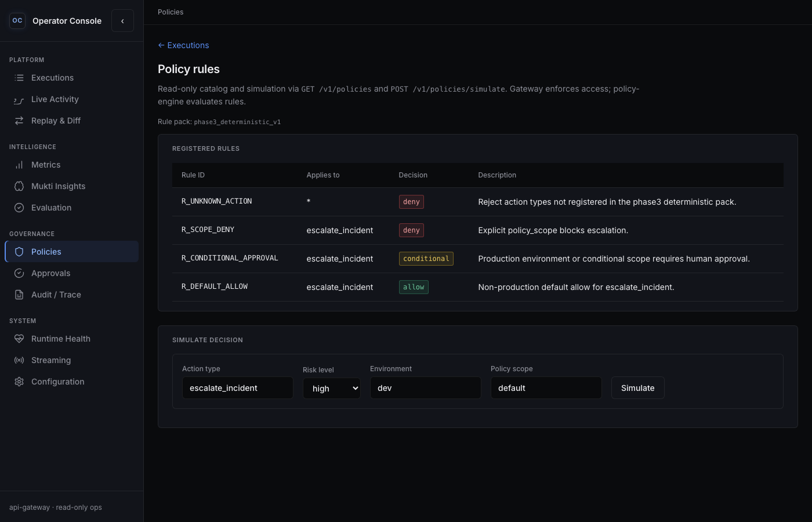
Task: Follow the back link to Executions
Action: 183,45
